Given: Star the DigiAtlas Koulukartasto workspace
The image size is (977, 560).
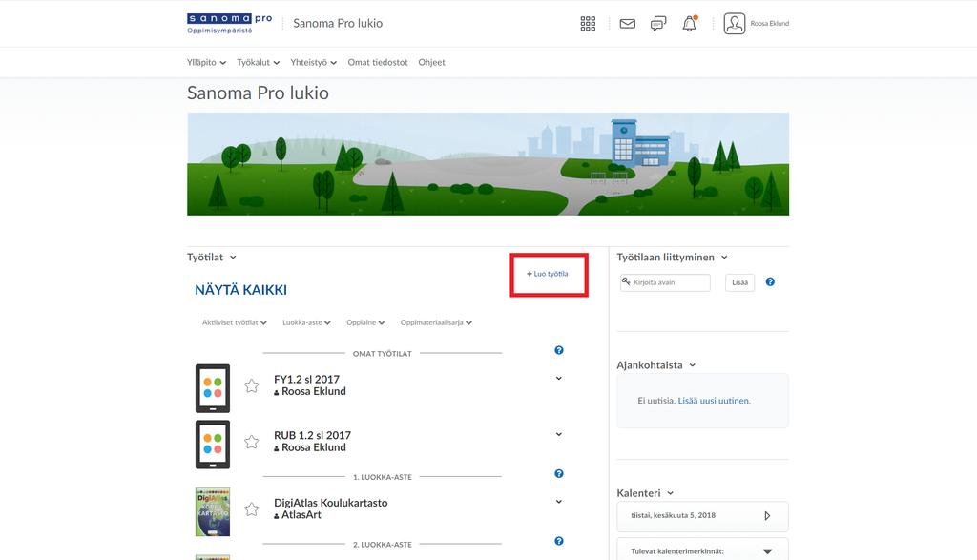Looking at the screenshot, I should pos(252,508).
